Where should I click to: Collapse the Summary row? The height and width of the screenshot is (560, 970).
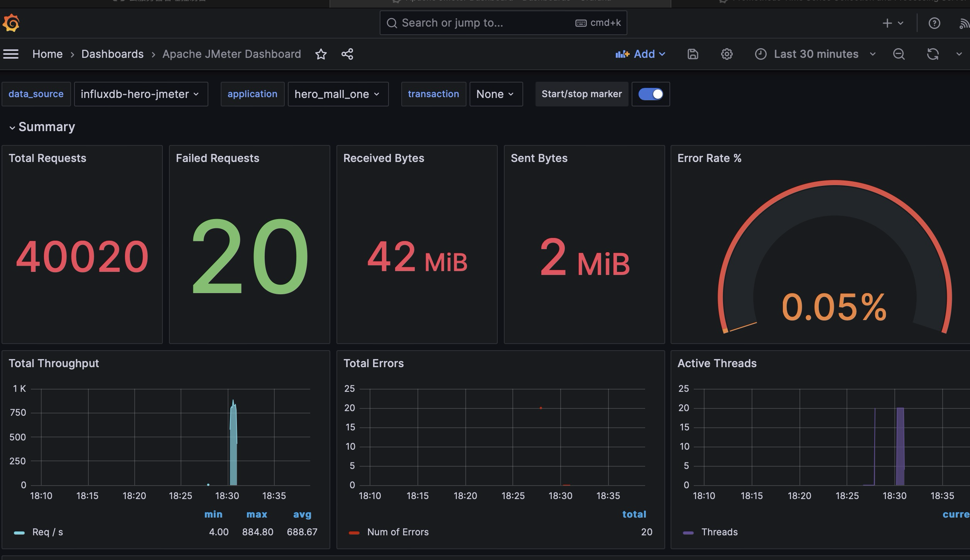[x=42, y=127]
